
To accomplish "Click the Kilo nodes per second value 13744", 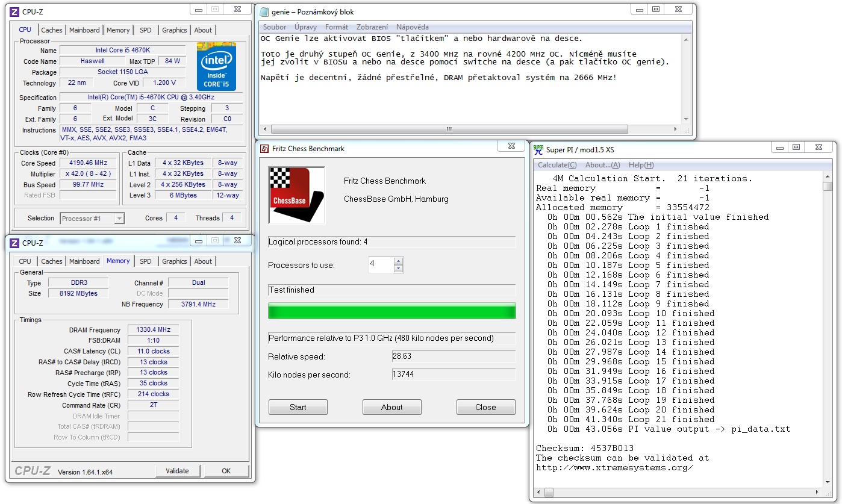I will (x=454, y=375).
